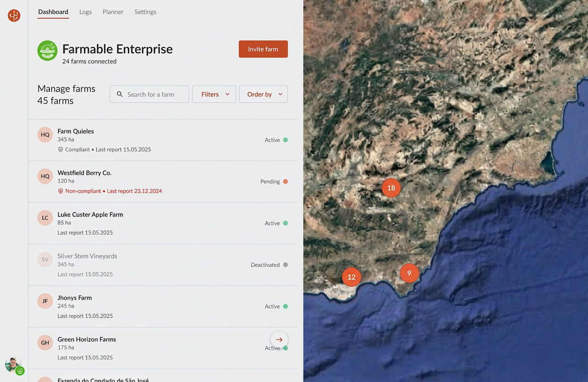Click the SV avatar for Silver Stem Vineyards
The image size is (588, 382).
click(x=45, y=260)
